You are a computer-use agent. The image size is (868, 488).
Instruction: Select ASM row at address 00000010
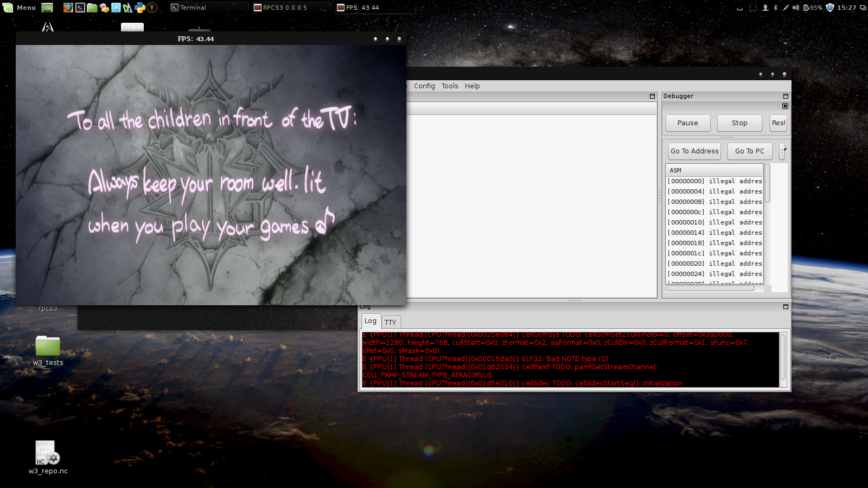tap(714, 222)
